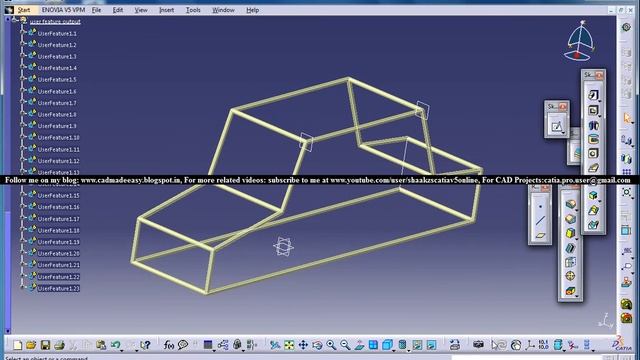Select UserFeature1.6 in the tree
Screen dimensions: 640x360
(x=57, y=91)
